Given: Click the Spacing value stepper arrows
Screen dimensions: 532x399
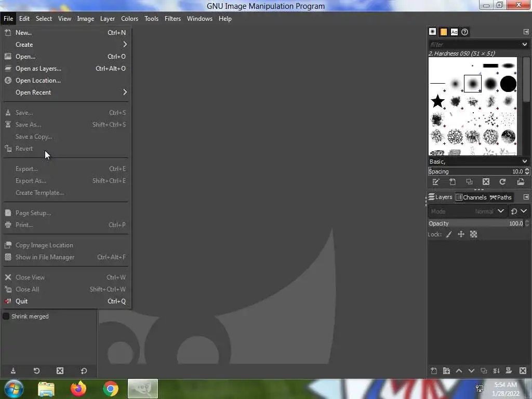Looking at the screenshot, I should [x=527, y=171].
